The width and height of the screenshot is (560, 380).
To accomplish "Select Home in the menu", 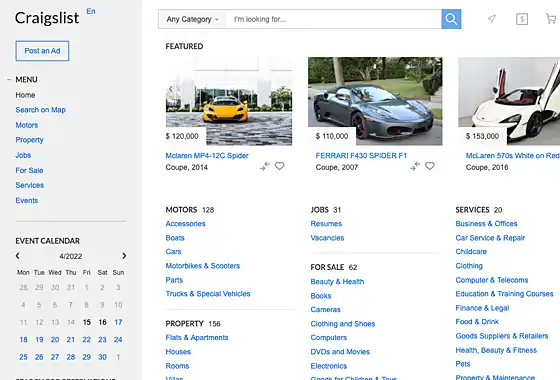I will [25, 95].
